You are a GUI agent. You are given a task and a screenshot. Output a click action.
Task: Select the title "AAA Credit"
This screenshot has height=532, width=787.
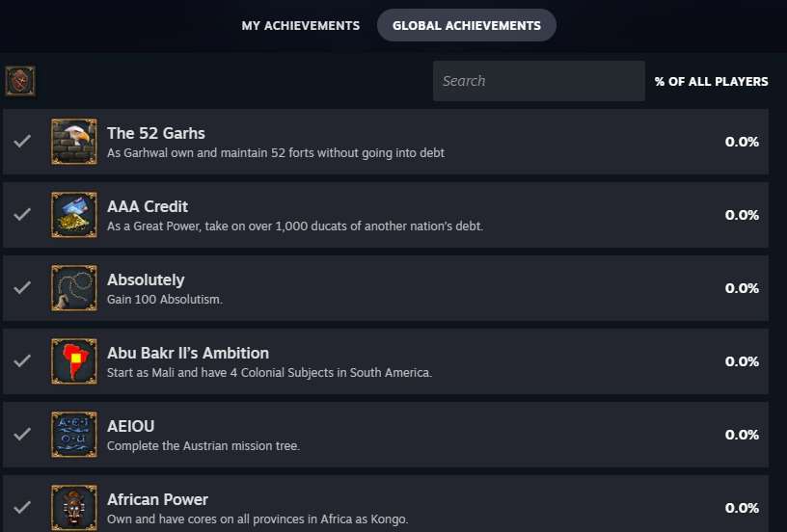point(148,206)
